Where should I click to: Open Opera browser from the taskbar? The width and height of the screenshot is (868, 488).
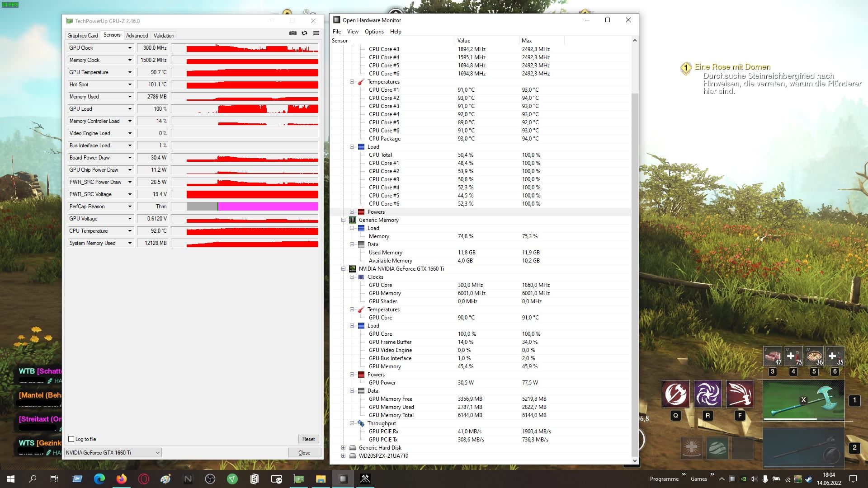tap(144, 479)
